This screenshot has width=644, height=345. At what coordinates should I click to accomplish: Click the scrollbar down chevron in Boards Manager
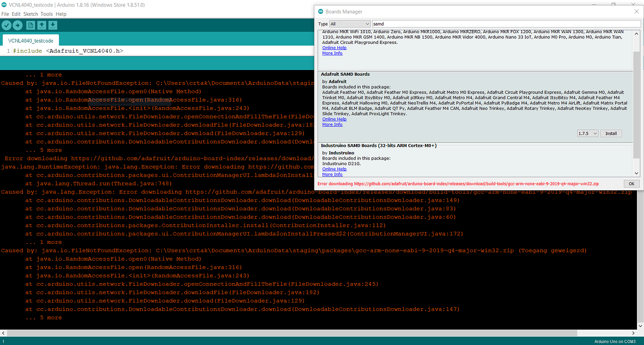coord(637,173)
